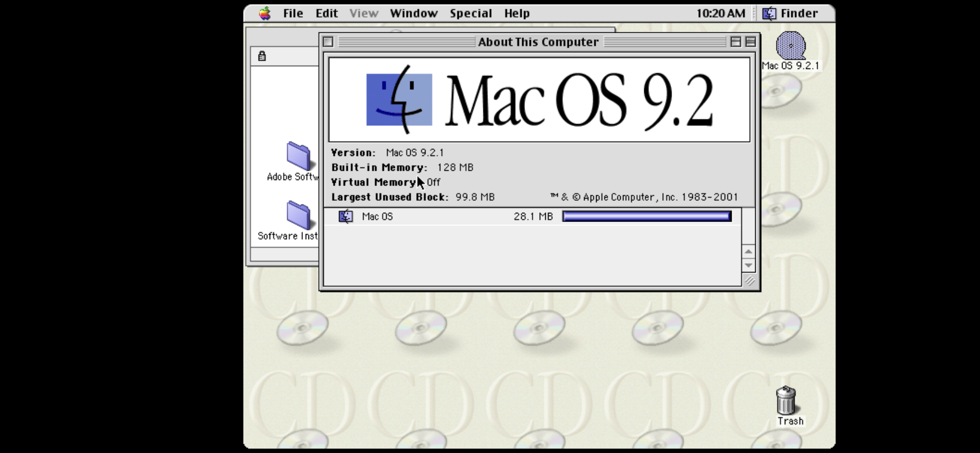Open the File menu

coord(293,13)
